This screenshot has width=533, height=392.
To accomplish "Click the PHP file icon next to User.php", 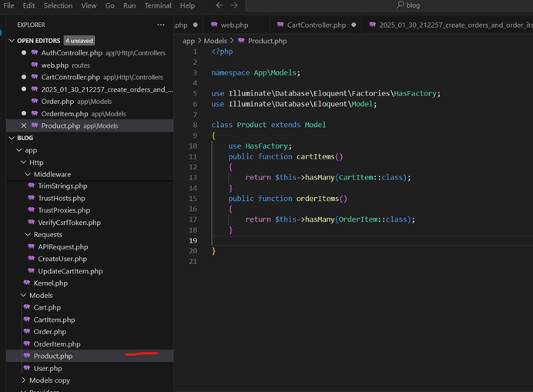I will 26,368.
